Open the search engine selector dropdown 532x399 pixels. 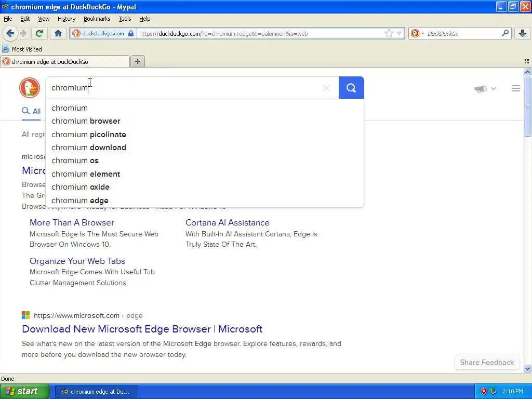pos(417,33)
